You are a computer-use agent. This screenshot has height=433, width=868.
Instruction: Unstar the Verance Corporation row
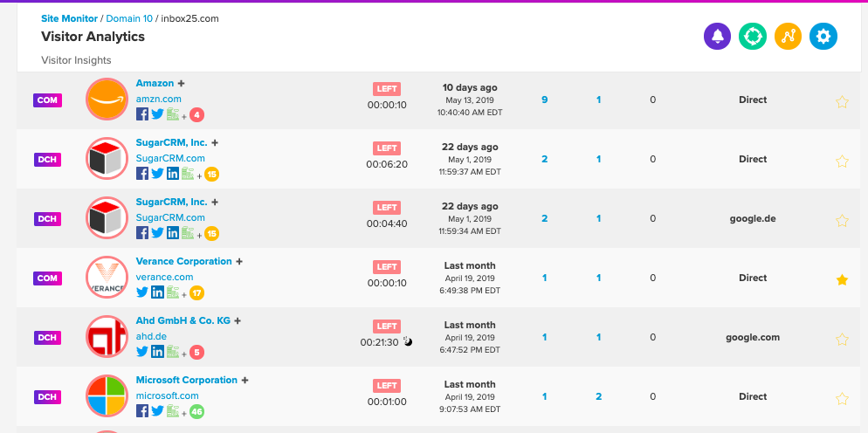point(842,279)
